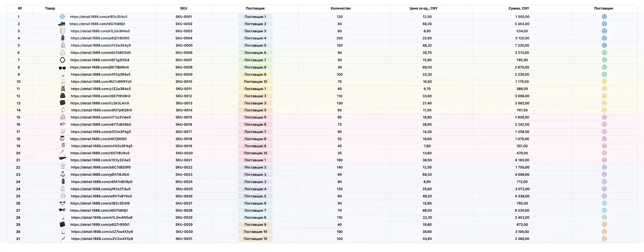Click the sneaker product image in row 2
This screenshot has width=644, height=252.
62,24
